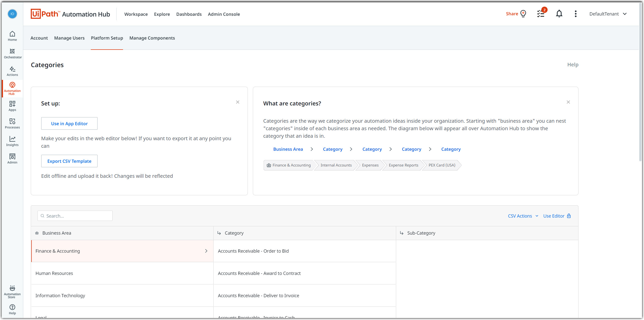Click the Expenses breadcrumb chip
The height and width of the screenshot is (320, 644).
370,165
